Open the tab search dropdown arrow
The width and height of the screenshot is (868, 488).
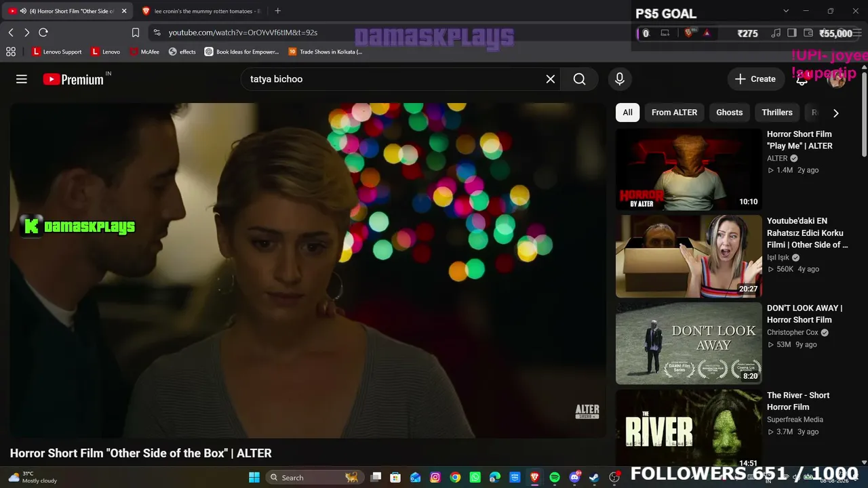(786, 11)
